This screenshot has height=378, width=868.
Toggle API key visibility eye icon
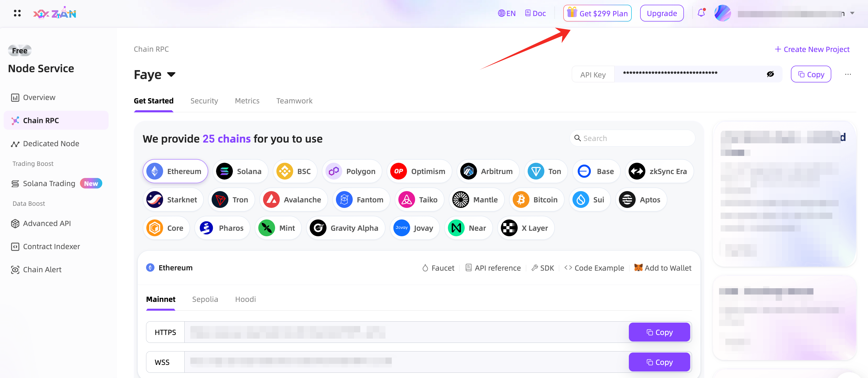[770, 74]
